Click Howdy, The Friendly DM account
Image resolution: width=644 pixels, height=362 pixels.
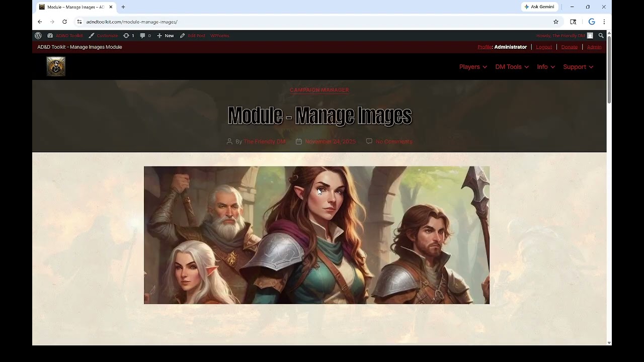(x=560, y=36)
